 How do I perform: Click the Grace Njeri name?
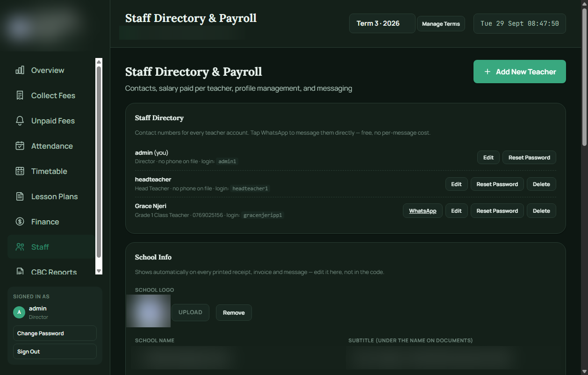151,206
